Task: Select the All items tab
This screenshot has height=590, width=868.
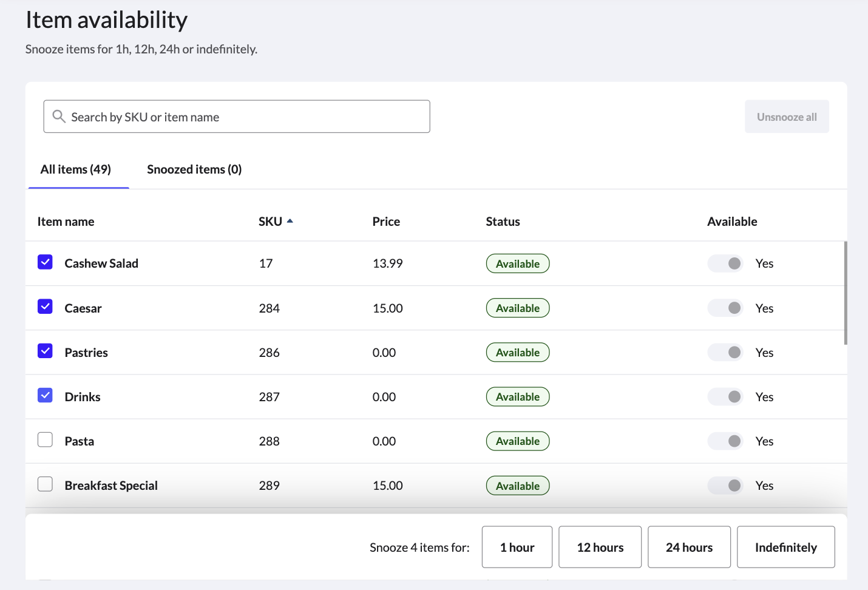Action: click(75, 169)
